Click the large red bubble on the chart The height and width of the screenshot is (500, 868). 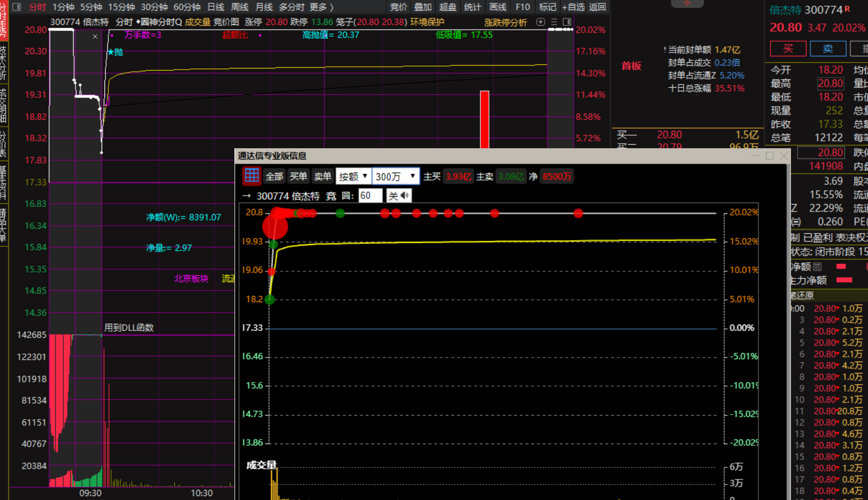[275, 226]
